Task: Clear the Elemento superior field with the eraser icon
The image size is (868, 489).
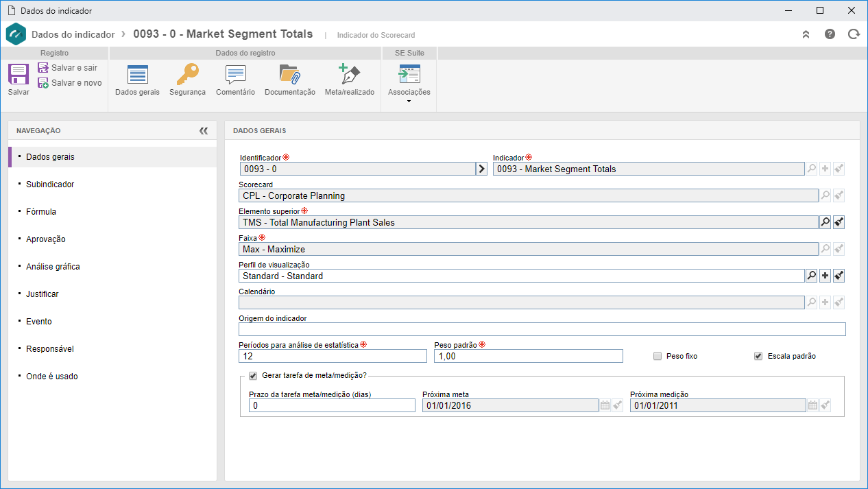Action: [x=839, y=222]
